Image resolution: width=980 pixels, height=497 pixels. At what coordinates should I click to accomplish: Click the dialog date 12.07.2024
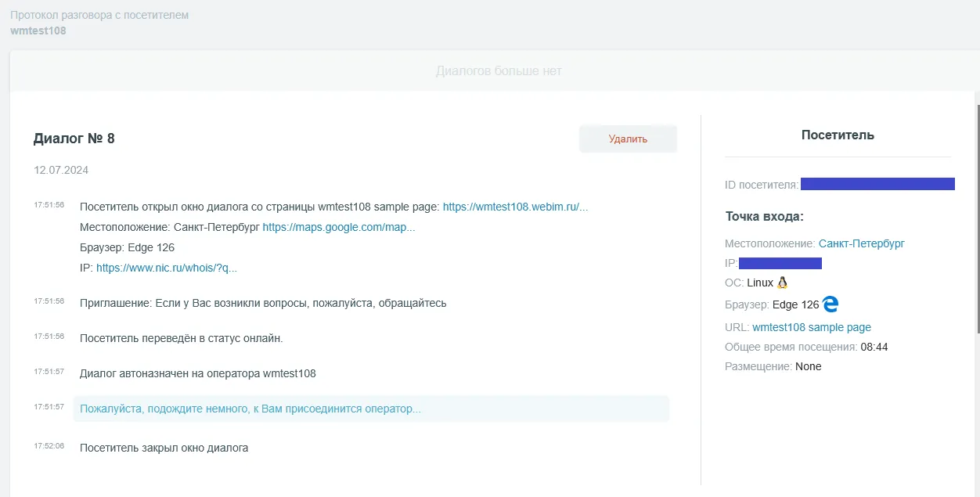[x=60, y=170]
